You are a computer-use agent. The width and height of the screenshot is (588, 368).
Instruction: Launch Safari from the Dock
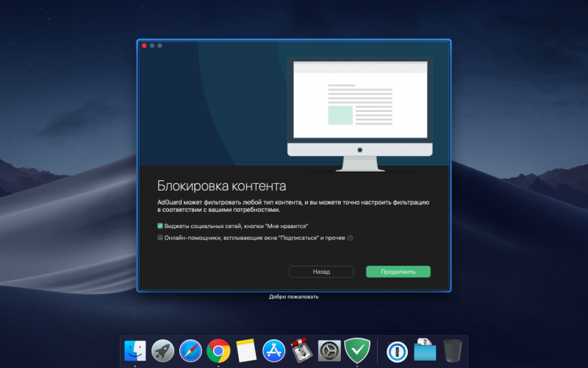[x=190, y=351]
